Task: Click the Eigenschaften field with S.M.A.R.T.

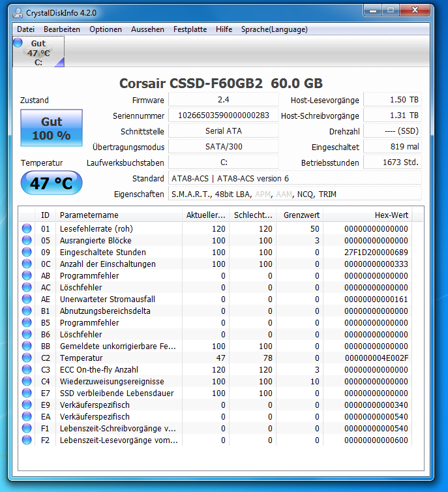Action: (295, 194)
